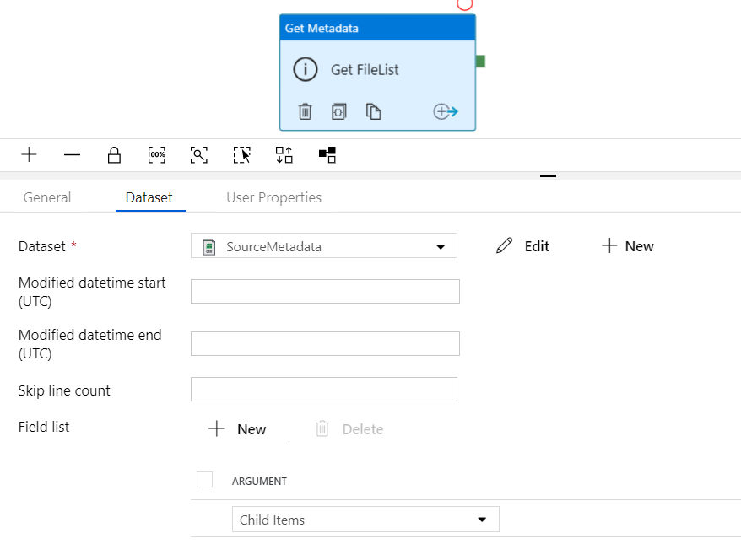Image resolution: width=741 pixels, height=560 pixels.
Task: Zoom in canvas with plus icon
Action: pos(29,154)
